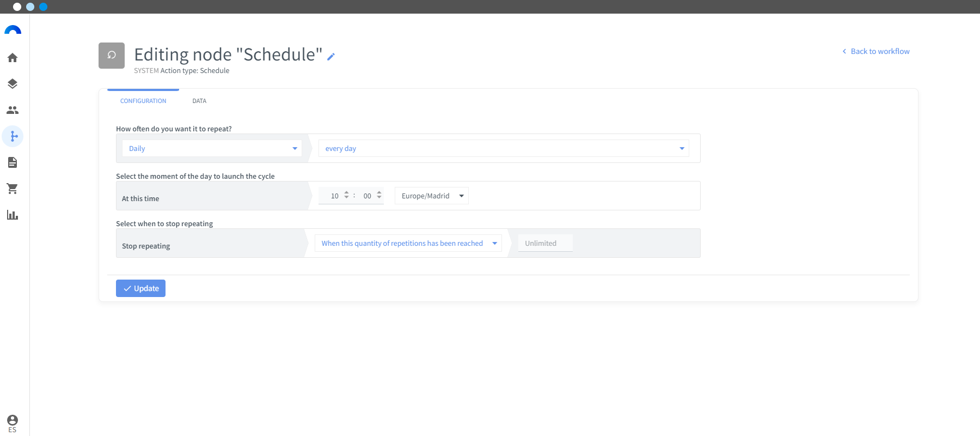Decrease the minutes value with down arrow

tap(379, 198)
